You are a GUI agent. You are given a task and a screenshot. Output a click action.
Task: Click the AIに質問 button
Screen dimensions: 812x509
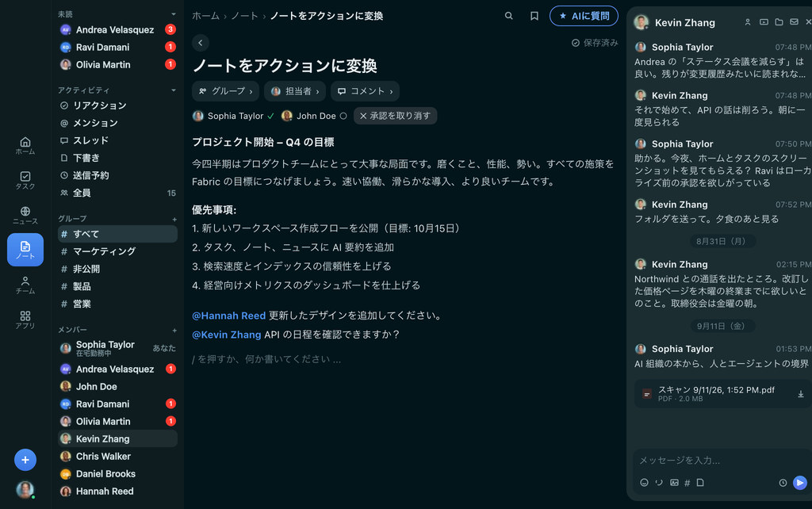tap(584, 16)
